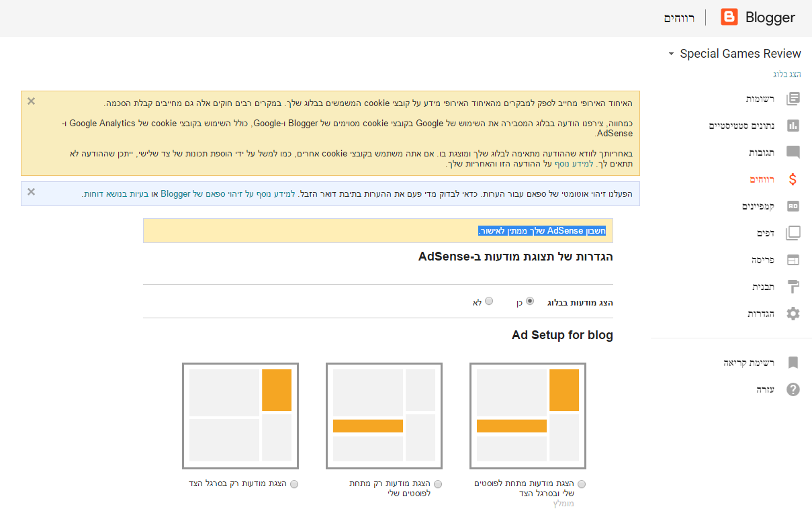812x513 pixels.
Task: Open the Campaigns AD icon
Action: (x=793, y=206)
